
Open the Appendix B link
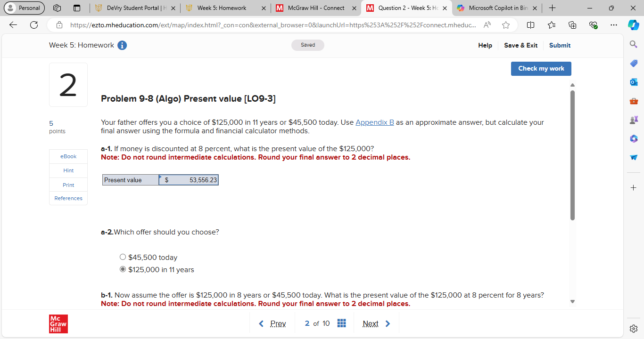(x=374, y=122)
